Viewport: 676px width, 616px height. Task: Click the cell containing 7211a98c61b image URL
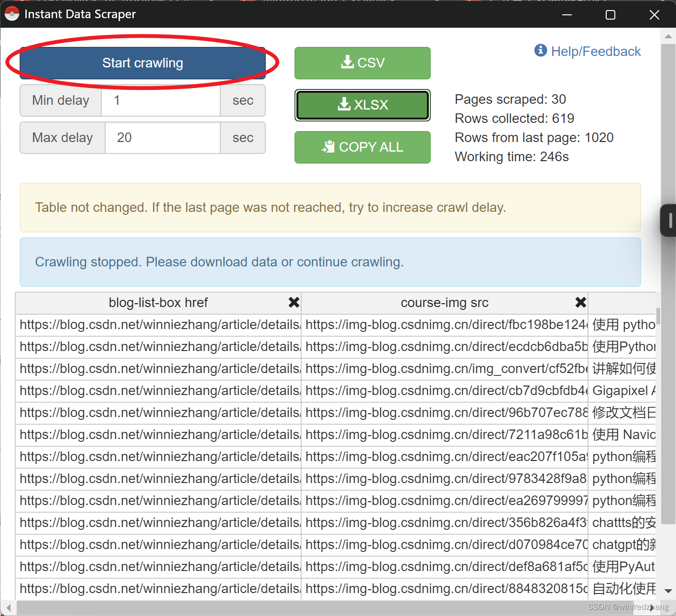pyautogui.click(x=445, y=435)
